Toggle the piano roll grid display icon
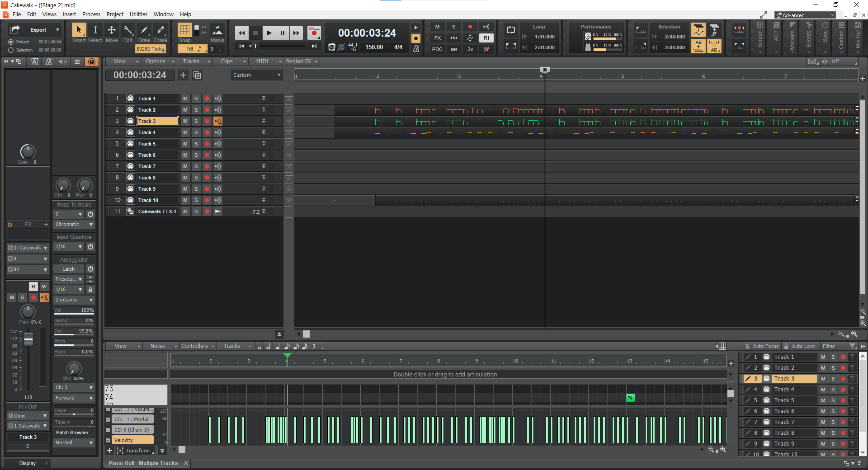The height and width of the screenshot is (470, 868). tap(721, 346)
